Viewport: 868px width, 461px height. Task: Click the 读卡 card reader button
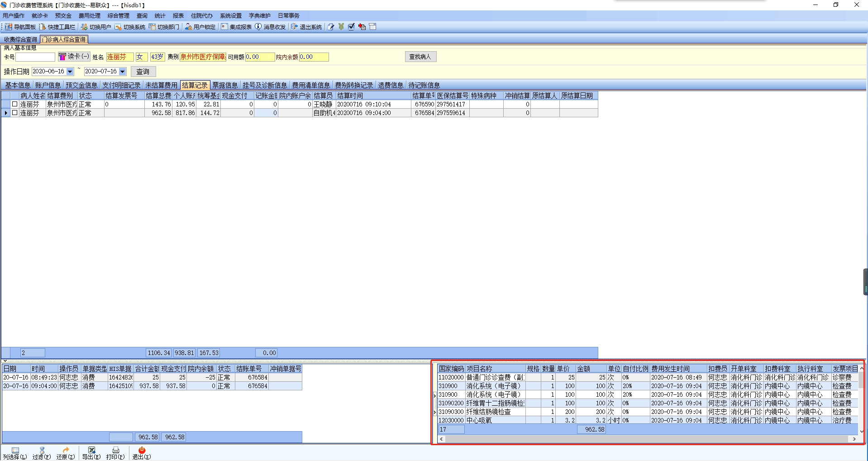pos(74,57)
